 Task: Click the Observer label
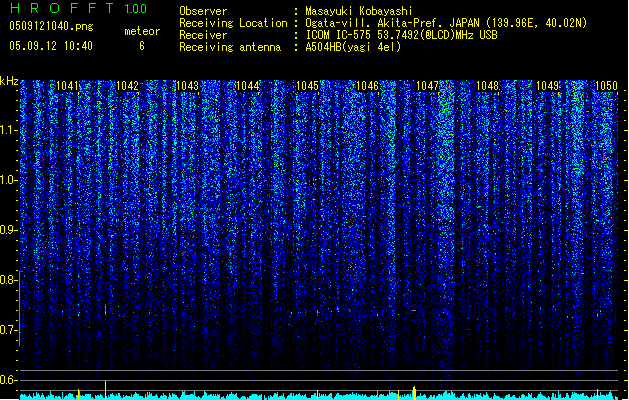(x=203, y=11)
